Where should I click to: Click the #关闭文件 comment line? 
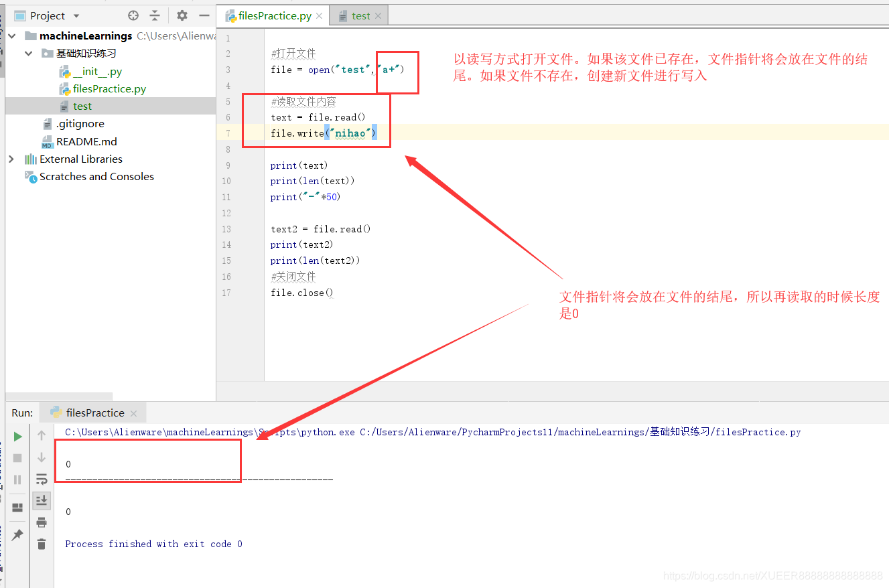pyautogui.click(x=293, y=277)
